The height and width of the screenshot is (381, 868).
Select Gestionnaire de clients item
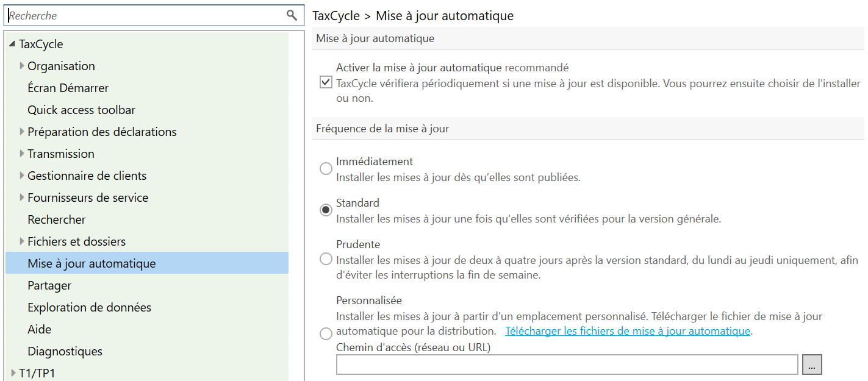[87, 176]
